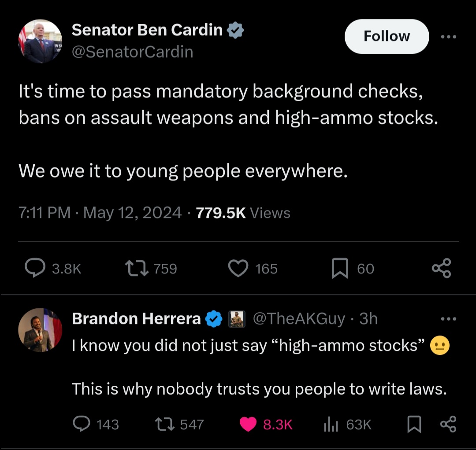Screen dimensions: 476x450
Task: Unlike Brandon Herrera's reply
Action: pos(248,424)
